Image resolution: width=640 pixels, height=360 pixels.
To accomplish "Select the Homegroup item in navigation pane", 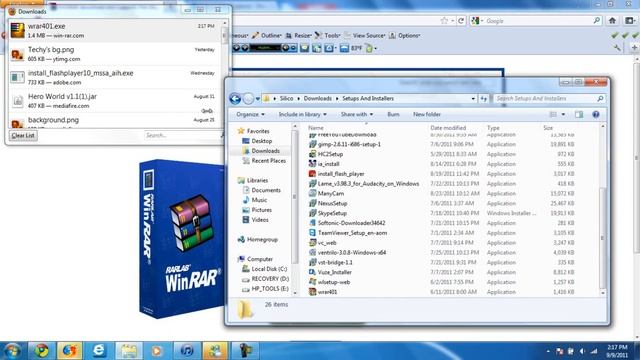I will tap(258, 240).
